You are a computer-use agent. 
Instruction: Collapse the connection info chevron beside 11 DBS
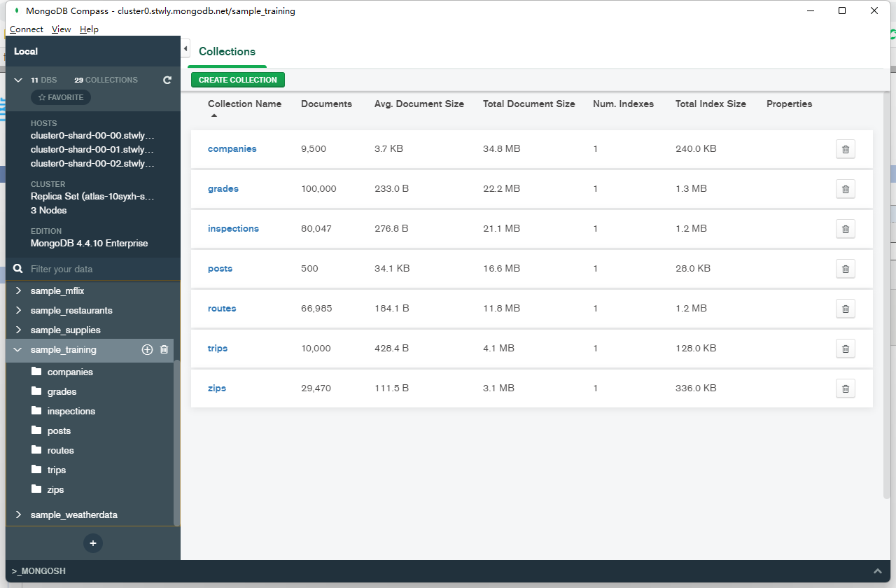point(18,80)
